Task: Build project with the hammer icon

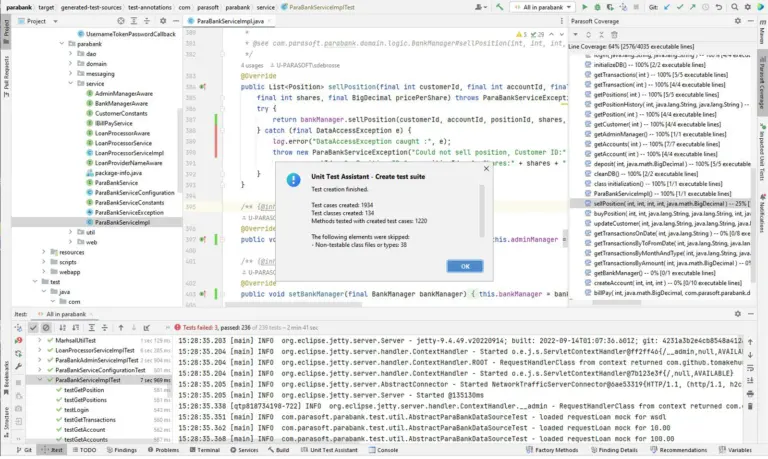Action: point(499,7)
